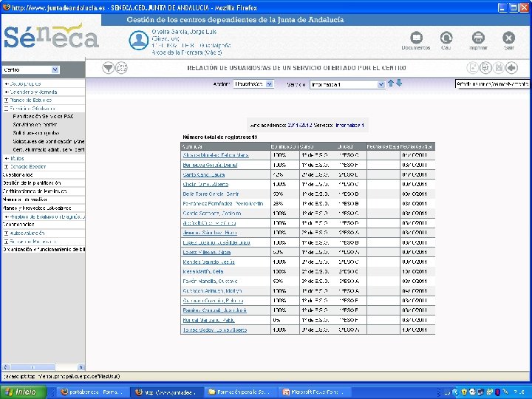Open student link in the 0% row
The height and width of the screenshot is (399, 532).
(x=208, y=320)
